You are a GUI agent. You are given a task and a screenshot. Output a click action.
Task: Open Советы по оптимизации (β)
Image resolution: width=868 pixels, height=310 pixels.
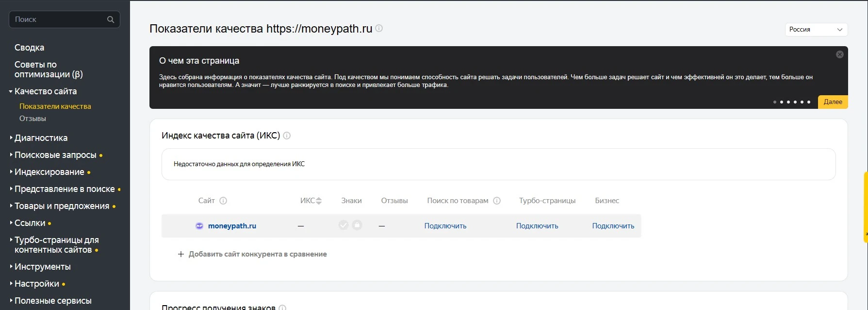pos(49,69)
